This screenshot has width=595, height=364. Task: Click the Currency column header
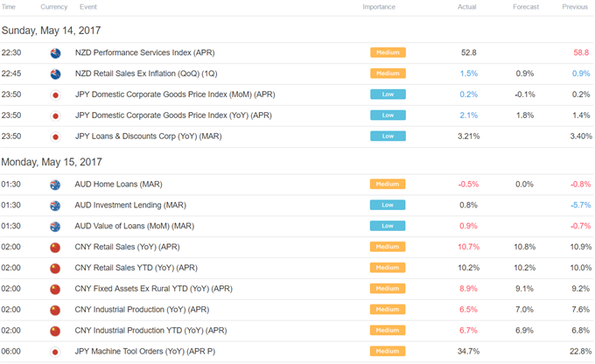click(54, 7)
